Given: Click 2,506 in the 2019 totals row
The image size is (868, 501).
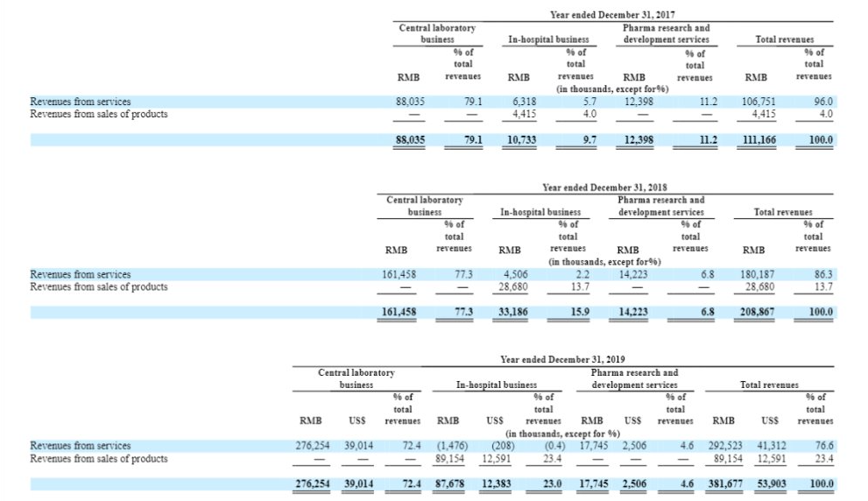Looking at the screenshot, I should click(634, 483).
